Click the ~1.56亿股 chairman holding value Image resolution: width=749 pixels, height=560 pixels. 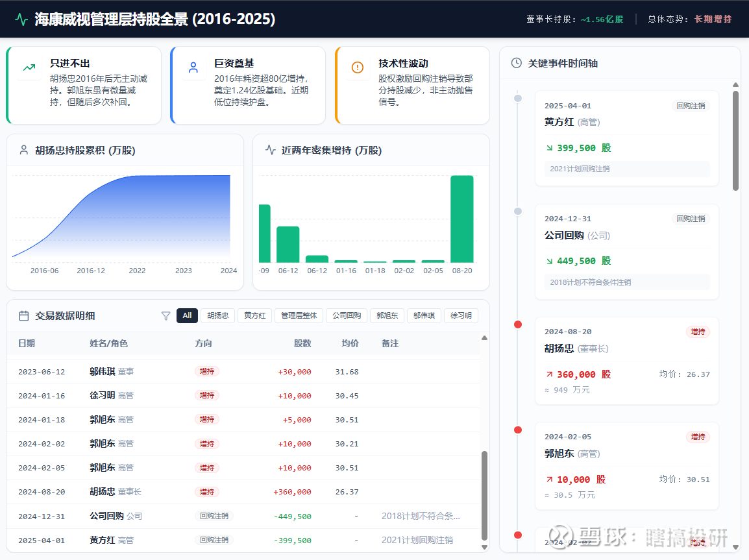click(x=602, y=19)
